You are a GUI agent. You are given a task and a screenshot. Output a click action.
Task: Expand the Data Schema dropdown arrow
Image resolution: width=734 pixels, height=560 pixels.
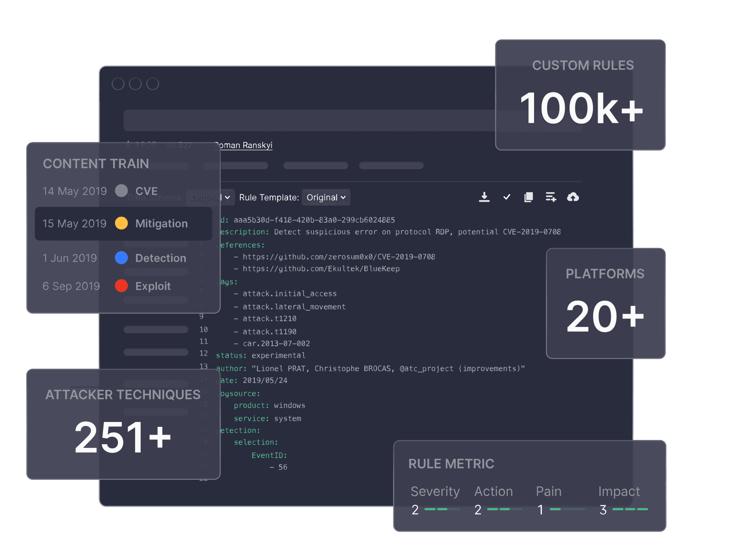click(x=227, y=198)
